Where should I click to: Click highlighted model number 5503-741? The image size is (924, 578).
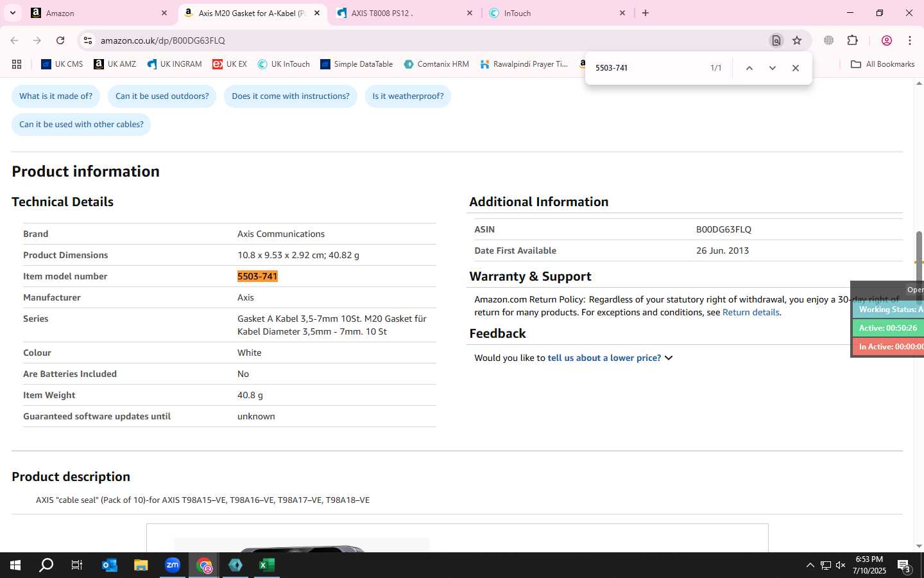[257, 277]
